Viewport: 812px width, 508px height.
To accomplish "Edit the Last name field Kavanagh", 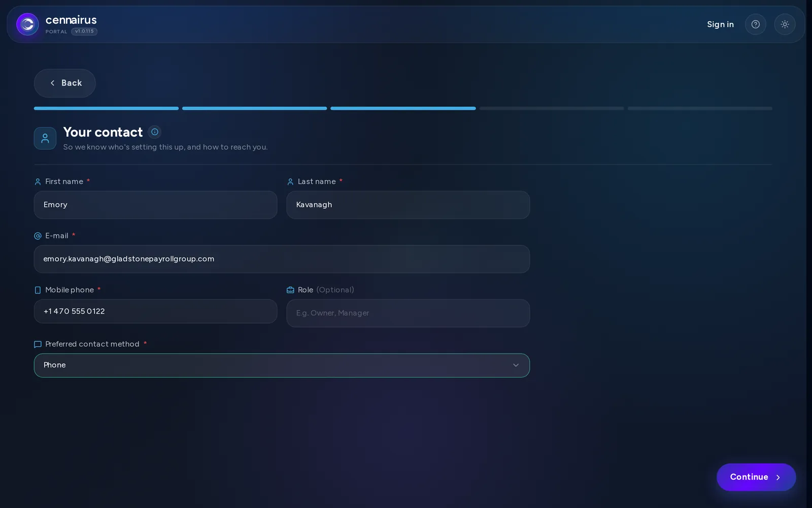I will pos(408,205).
